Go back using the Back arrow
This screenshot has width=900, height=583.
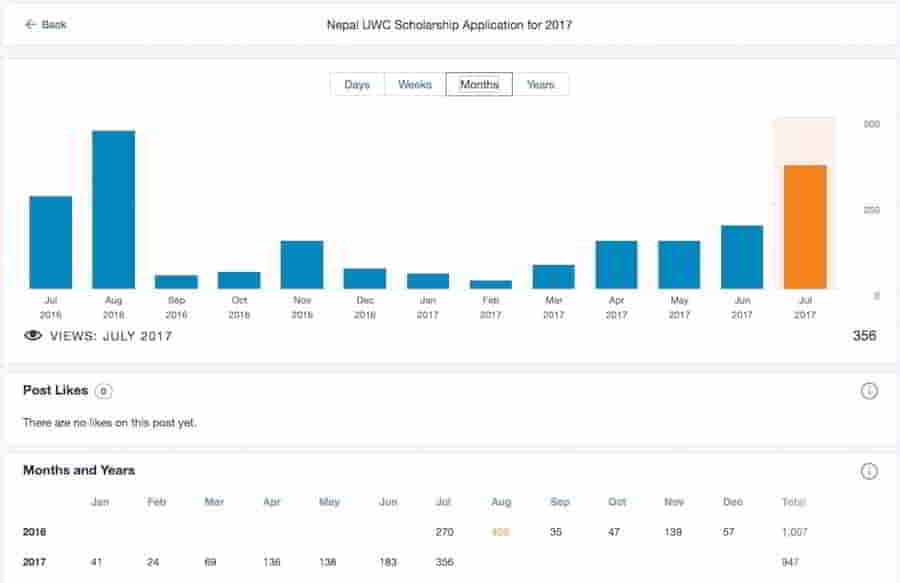point(30,25)
